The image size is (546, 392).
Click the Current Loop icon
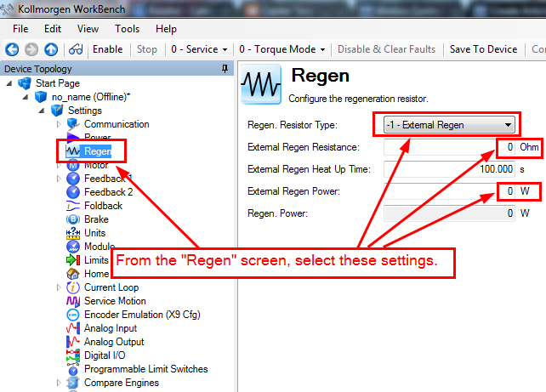click(73, 287)
